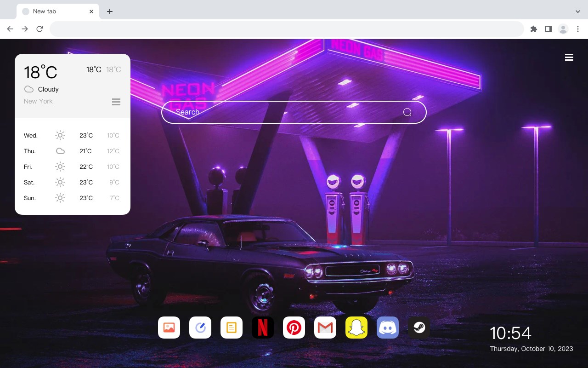This screenshot has width=588, height=368.
Task: Click the Cloudy condition text
Action: pyautogui.click(x=48, y=89)
